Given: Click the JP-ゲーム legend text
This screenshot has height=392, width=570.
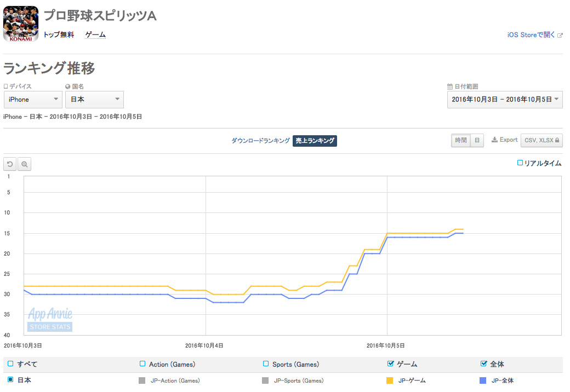Looking at the screenshot, I should click(412, 381).
